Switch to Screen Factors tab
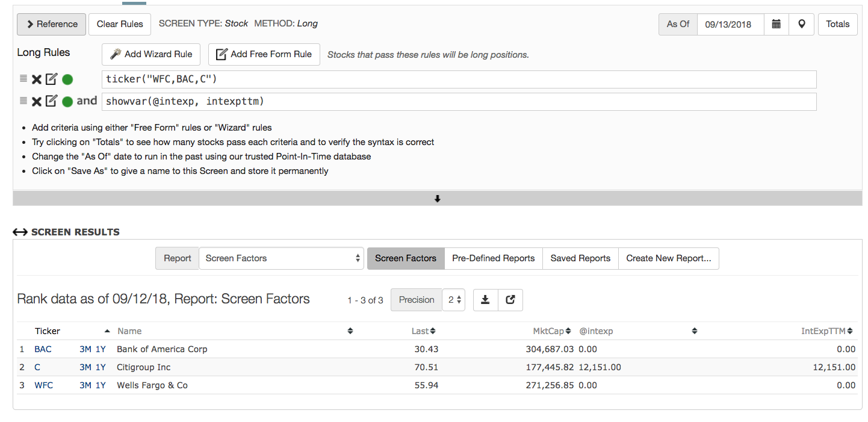The image size is (868, 422). 406,258
